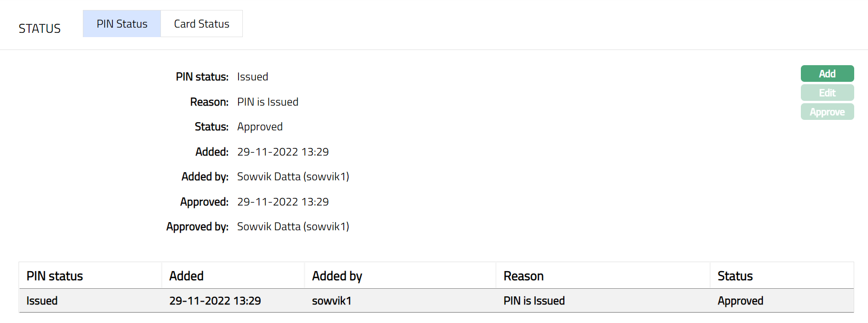Click the green Add button
Viewport: 868px width, 323px height.
pyautogui.click(x=827, y=74)
